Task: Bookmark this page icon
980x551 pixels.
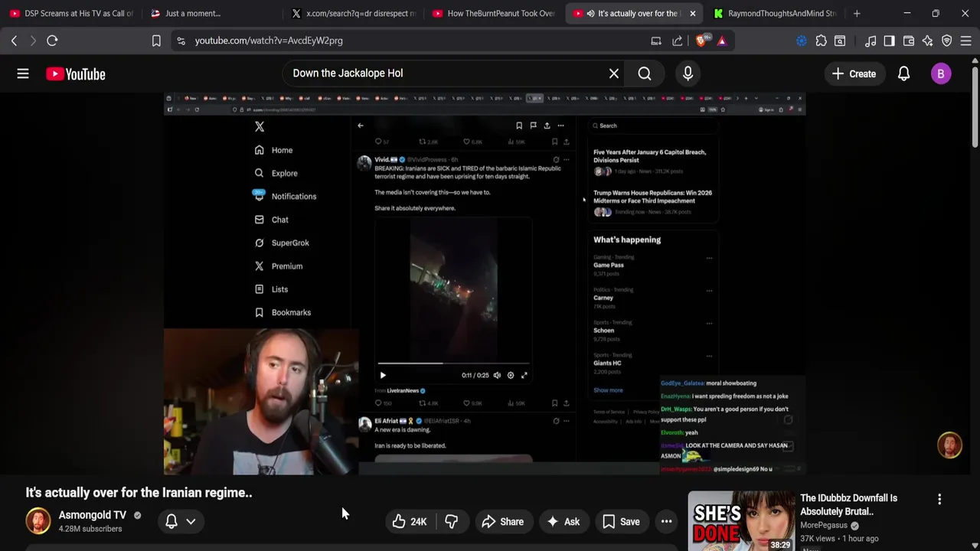Action: [156, 41]
